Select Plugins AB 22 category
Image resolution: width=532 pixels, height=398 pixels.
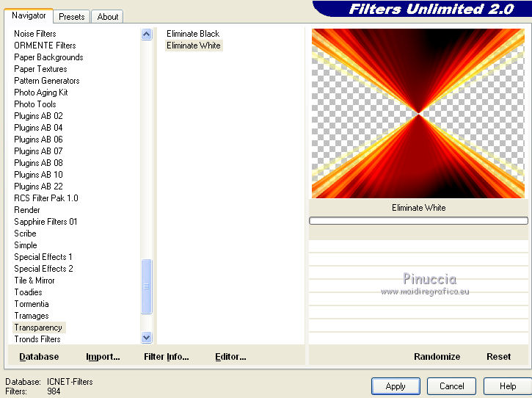click(x=38, y=187)
